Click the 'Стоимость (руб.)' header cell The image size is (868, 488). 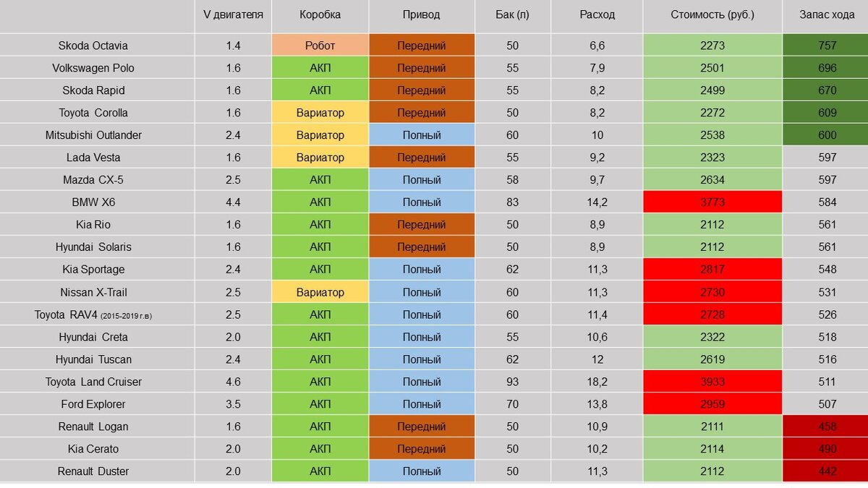[x=712, y=14]
